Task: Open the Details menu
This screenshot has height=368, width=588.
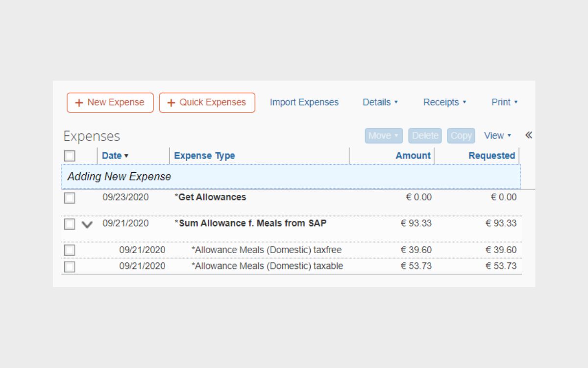Action: coord(377,102)
